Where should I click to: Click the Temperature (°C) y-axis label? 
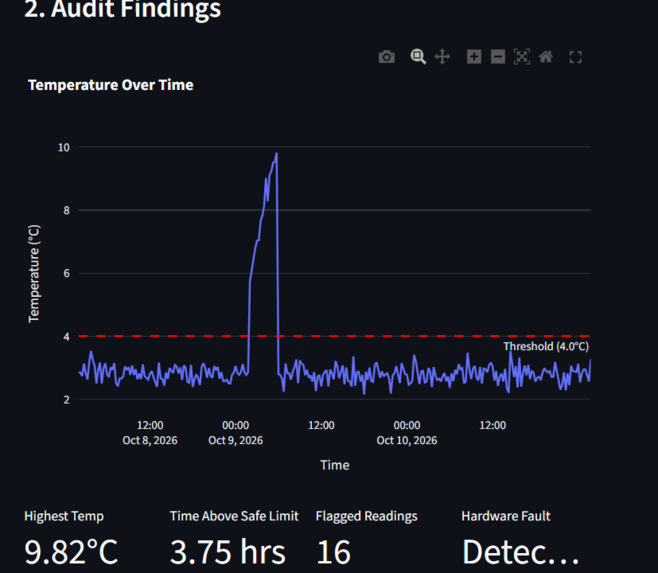(34, 274)
